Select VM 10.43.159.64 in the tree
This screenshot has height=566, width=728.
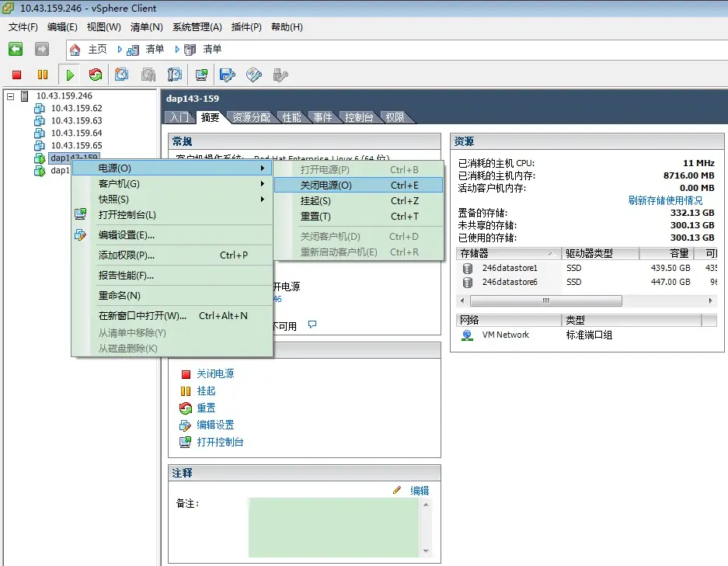click(x=76, y=133)
